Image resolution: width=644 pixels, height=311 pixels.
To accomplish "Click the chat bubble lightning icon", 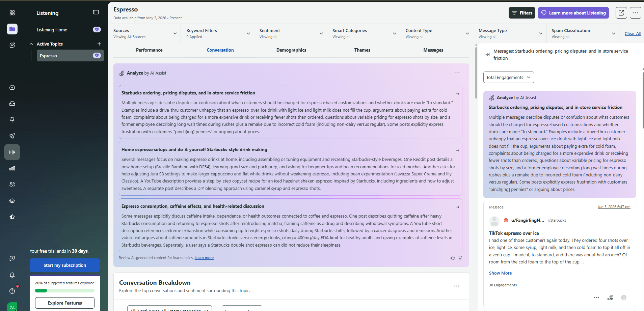I will (x=12, y=258).
